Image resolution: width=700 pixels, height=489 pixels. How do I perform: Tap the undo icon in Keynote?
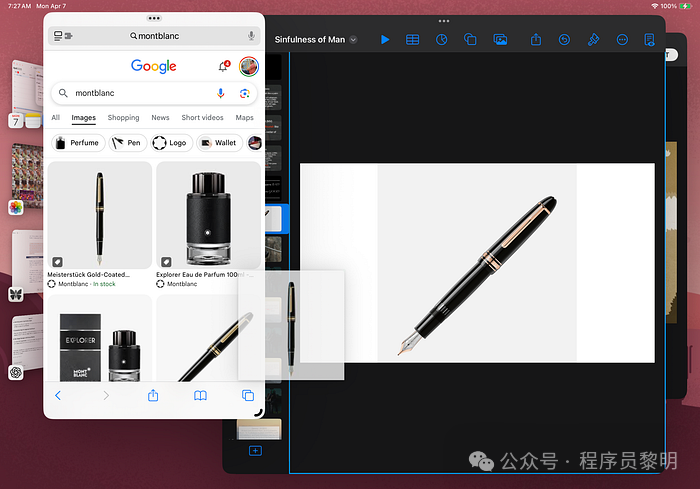pyautogui.click(x=564, y=40)
